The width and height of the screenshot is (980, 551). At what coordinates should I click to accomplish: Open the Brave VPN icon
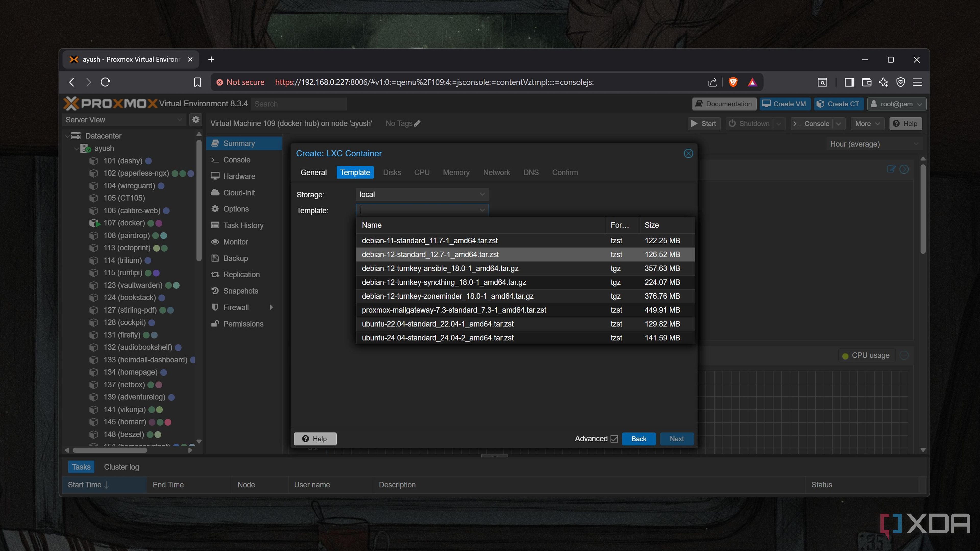click(900, 82)
